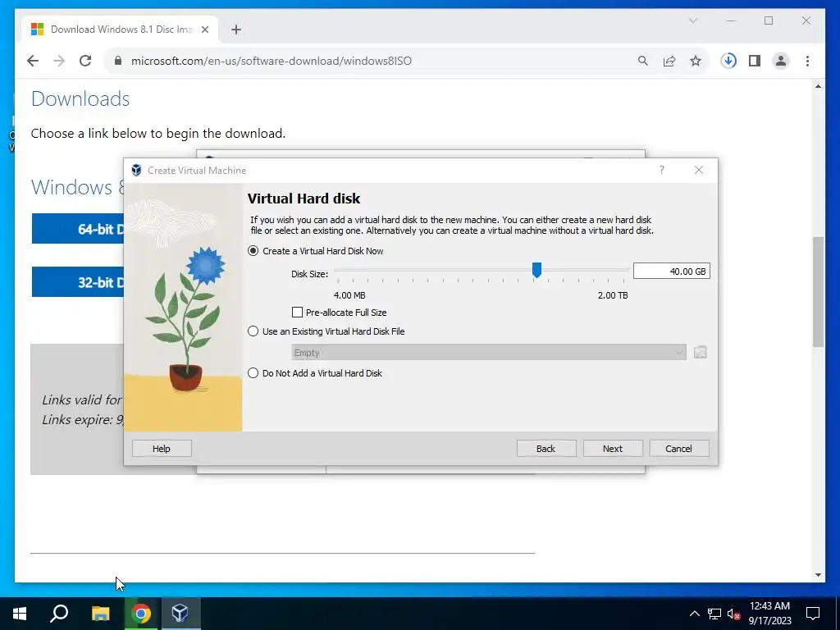Switch to VirtualBox in the taskbar
The height and width of the screenshot is (630, 840).
[x=180, y=614]
